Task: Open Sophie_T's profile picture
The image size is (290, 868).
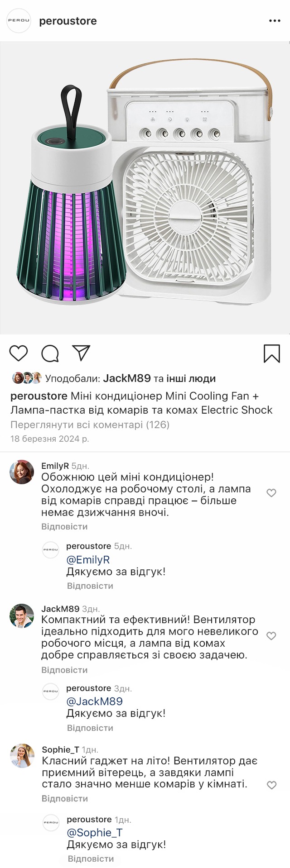Action: tap(22, 756)
